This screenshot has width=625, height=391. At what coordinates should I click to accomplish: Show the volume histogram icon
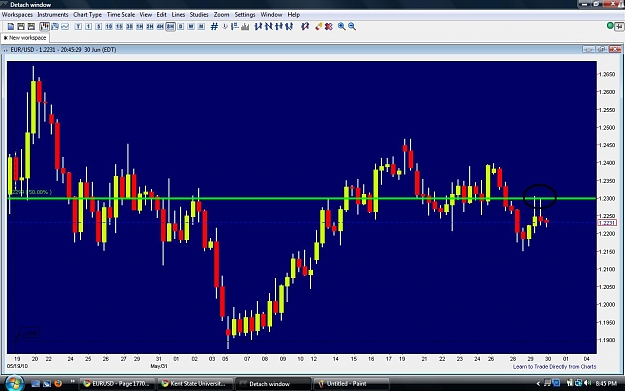pos(245,27)
